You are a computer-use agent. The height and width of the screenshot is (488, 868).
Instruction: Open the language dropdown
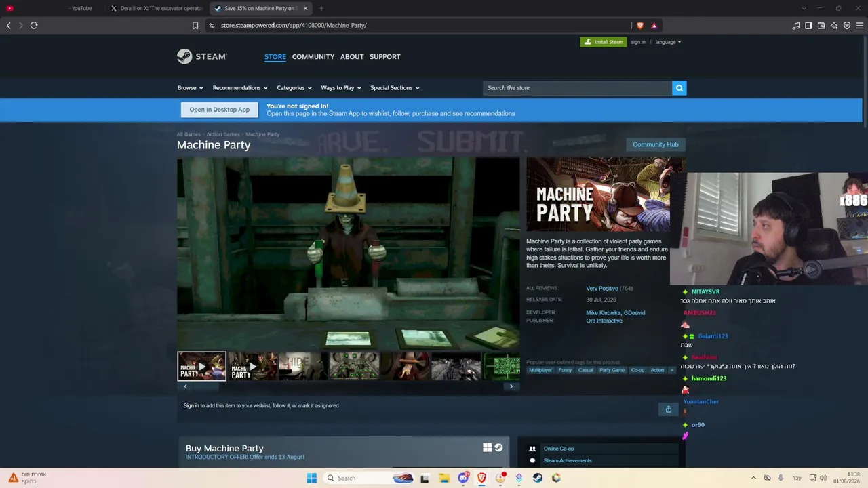click(668, 42)
